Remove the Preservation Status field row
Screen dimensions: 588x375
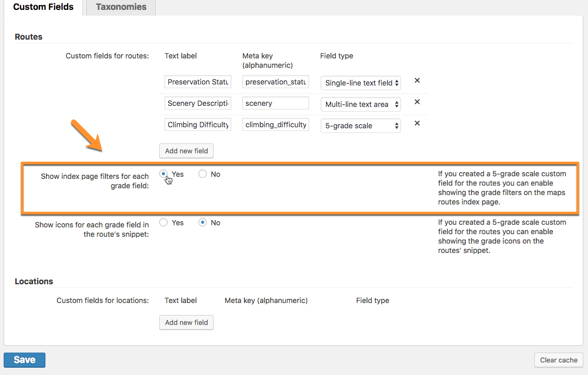coord(417,81)
